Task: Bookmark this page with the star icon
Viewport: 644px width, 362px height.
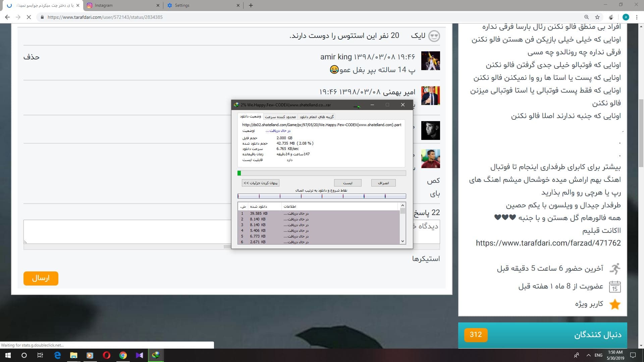Action: (x=597, y=17)
